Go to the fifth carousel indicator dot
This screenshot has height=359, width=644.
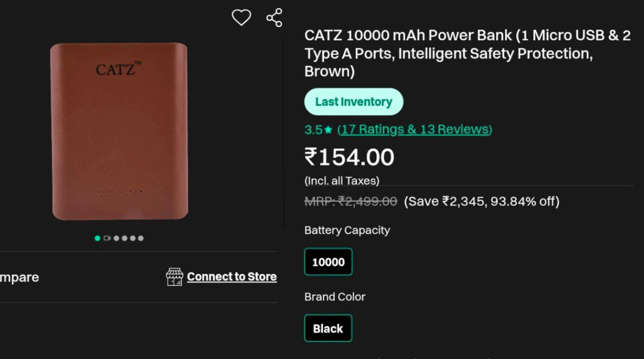133,238
